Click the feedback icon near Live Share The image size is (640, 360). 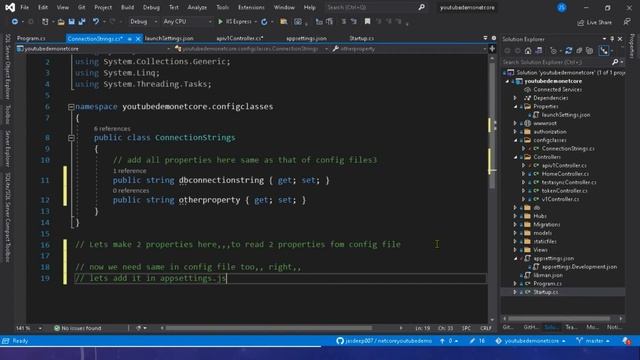coord(627,22)
